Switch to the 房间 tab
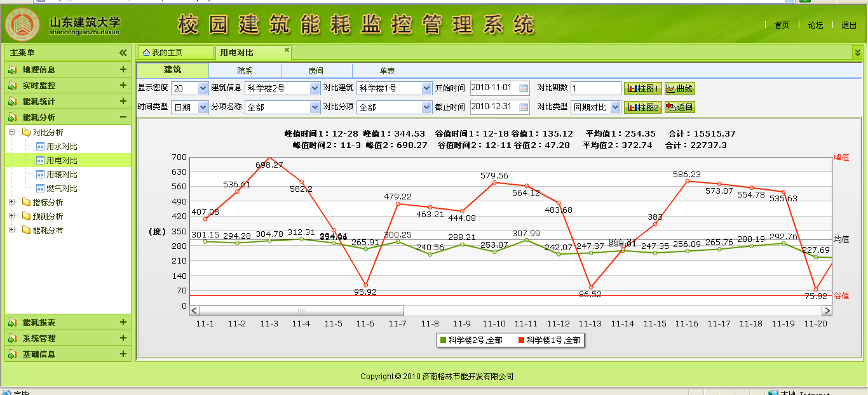 pyautogui.click(x=316, y=70)
